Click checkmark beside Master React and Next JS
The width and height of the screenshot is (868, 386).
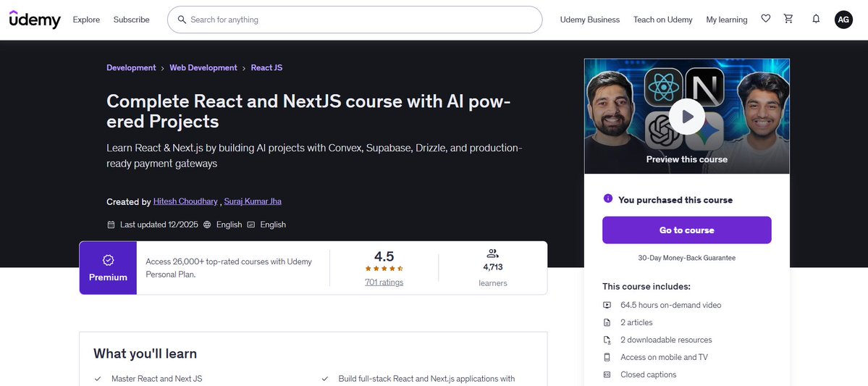[x=98, y=379]
